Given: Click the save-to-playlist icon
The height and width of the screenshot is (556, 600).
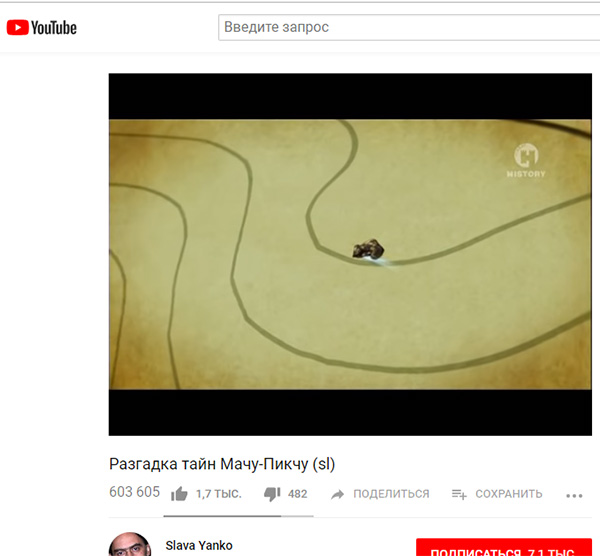Looking at the screenshot, I should (459, 494).
